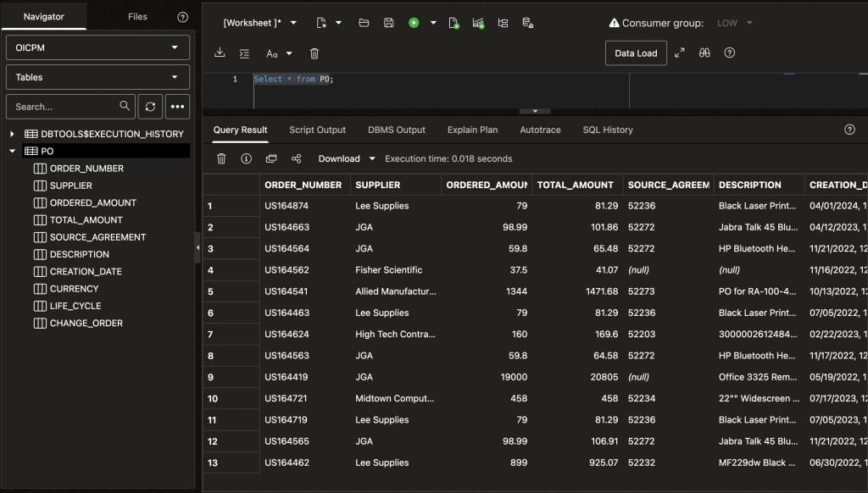Expand the editor to full screen
The height and width of the screenshot is (493, 868).
(x=679, y=53)
